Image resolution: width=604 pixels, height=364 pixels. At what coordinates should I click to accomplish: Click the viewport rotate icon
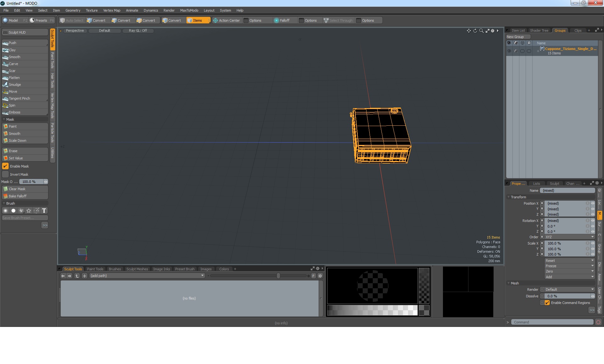point(475,31)
